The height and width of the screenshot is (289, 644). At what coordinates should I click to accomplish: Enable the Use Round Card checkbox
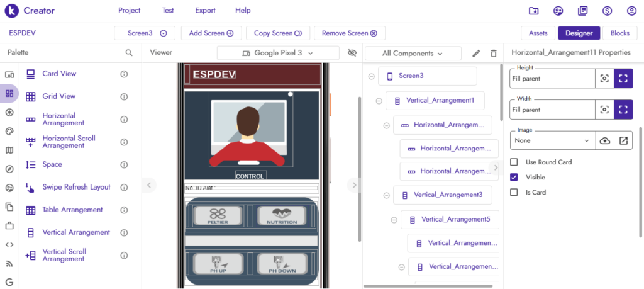[514, 162]
